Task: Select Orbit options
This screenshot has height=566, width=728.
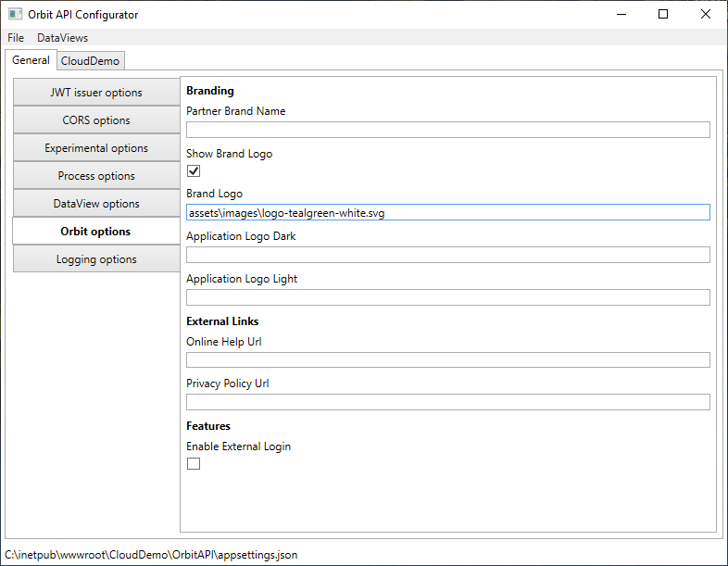Action: click(96, 232)
